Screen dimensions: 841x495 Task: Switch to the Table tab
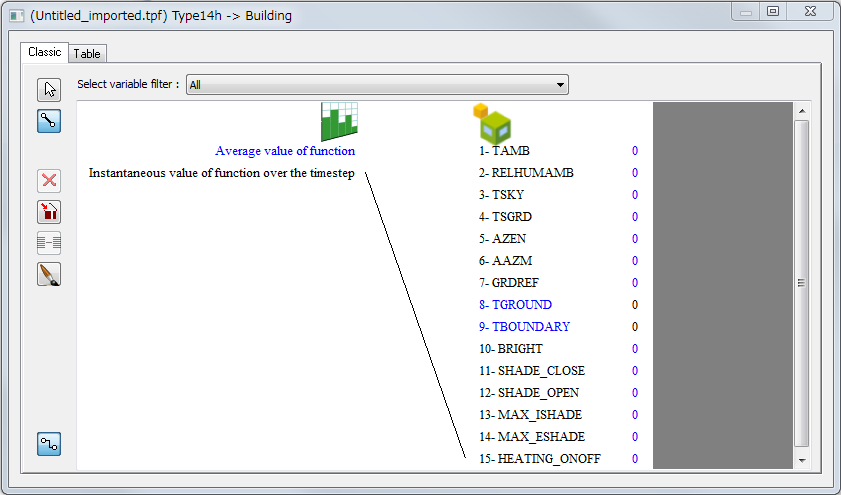coord(87,54)
